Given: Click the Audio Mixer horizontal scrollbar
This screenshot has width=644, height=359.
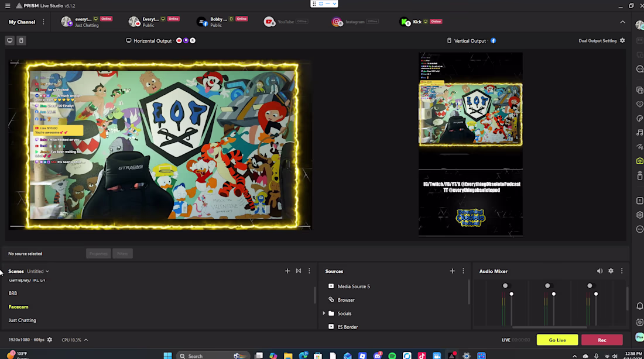Looking at the screenshot, I should point(549,327).
